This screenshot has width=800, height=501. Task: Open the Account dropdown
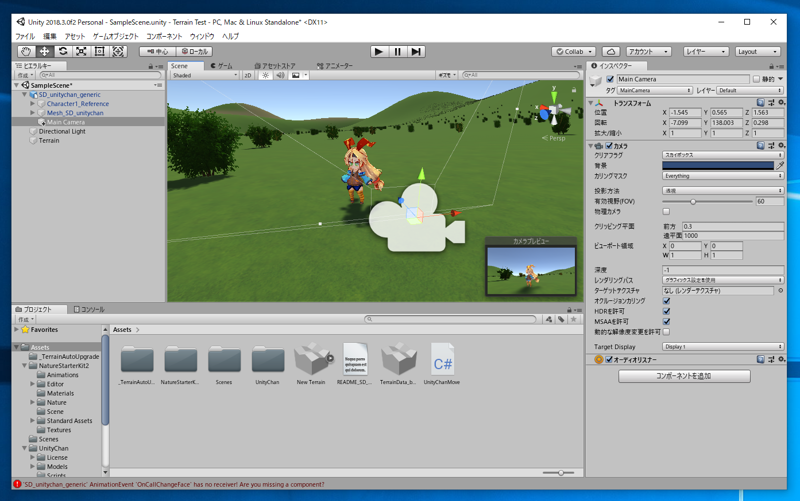tap(648, 52)
